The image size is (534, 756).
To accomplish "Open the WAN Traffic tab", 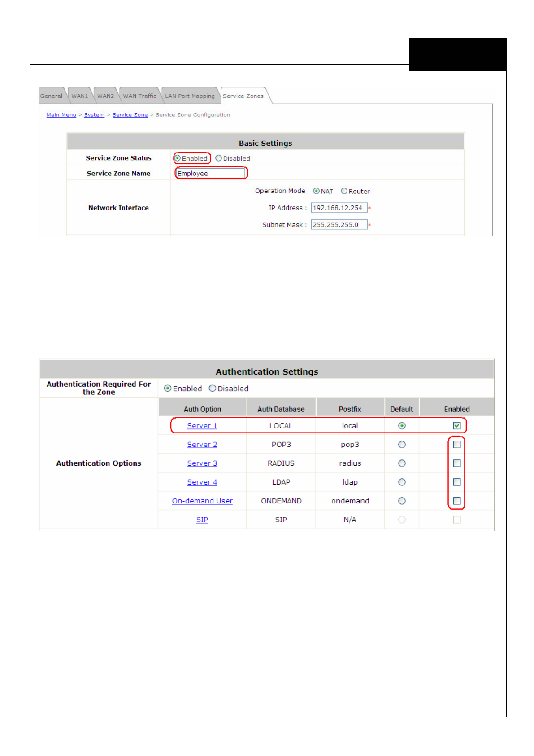I will [140, 96].
